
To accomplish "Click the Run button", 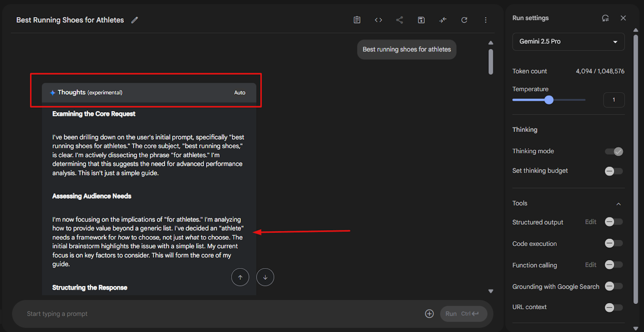I will [464, 314].
